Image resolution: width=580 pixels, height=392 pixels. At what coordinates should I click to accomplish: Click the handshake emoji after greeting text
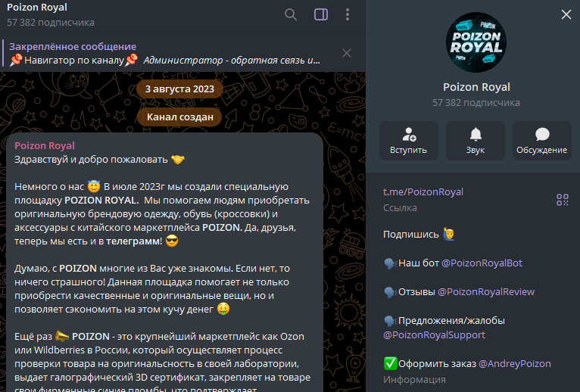tap(178, 160)
